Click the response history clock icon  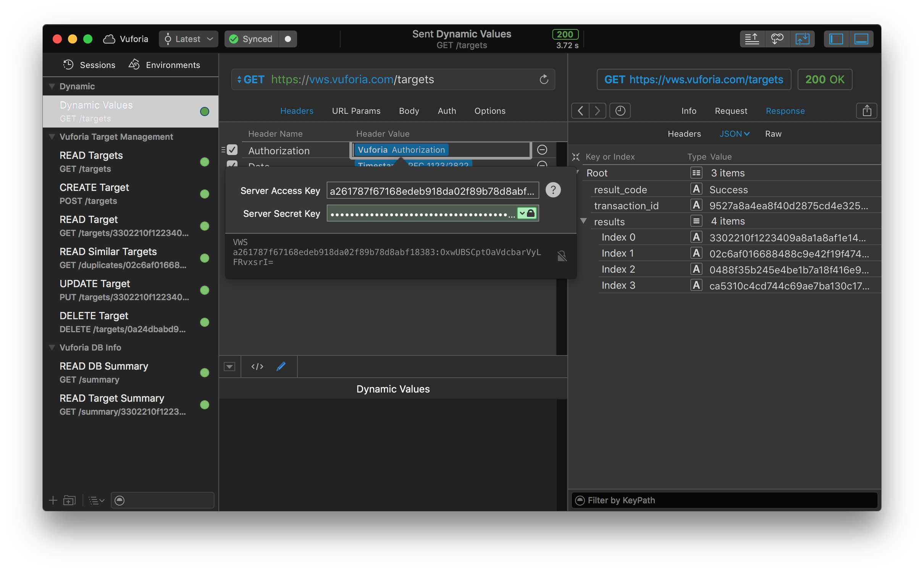(x=620, y=111)
